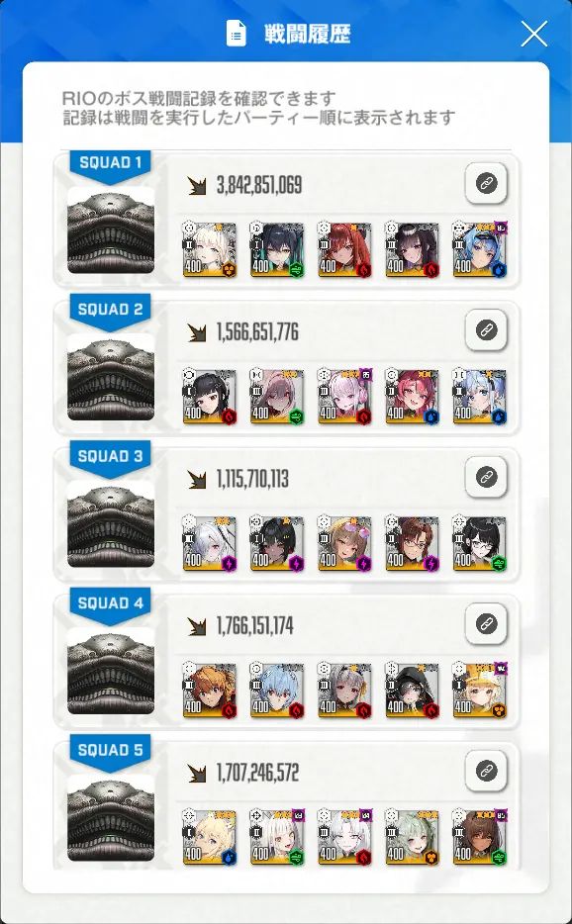Open the blue-haired last character in Squad 1
The width and height of the screenshot is (572, 924).
[480, 249]
